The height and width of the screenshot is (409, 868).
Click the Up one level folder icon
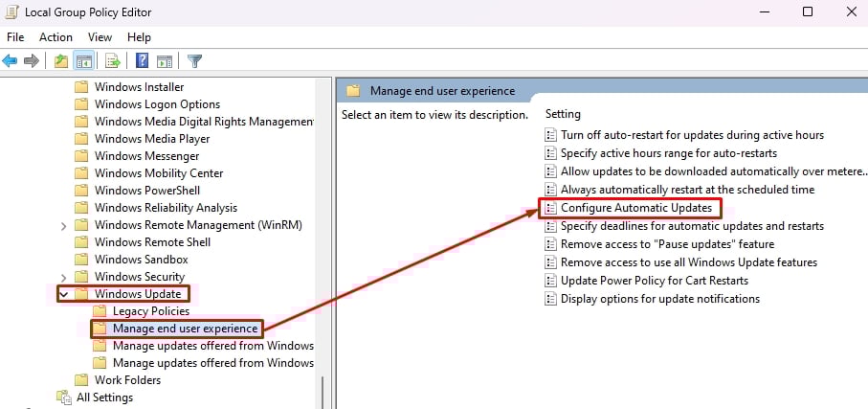(61, 61)
